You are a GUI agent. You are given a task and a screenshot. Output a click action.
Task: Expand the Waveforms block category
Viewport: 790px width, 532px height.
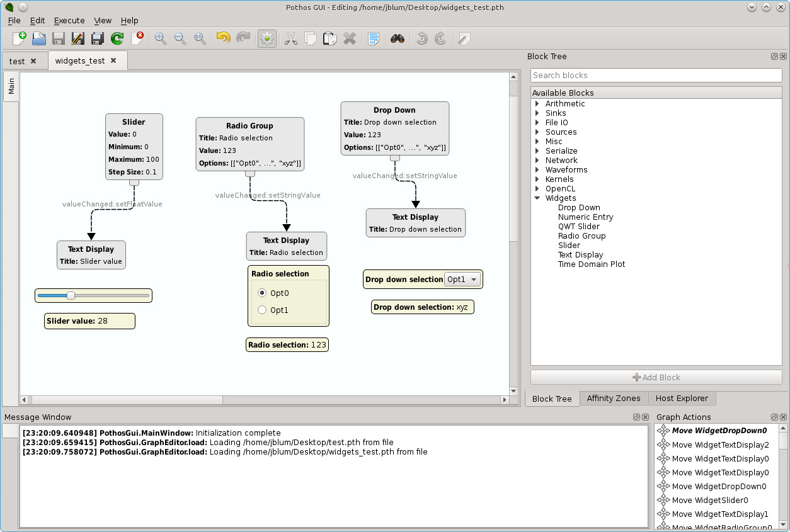pyautogui.click(x=537, y=170)
